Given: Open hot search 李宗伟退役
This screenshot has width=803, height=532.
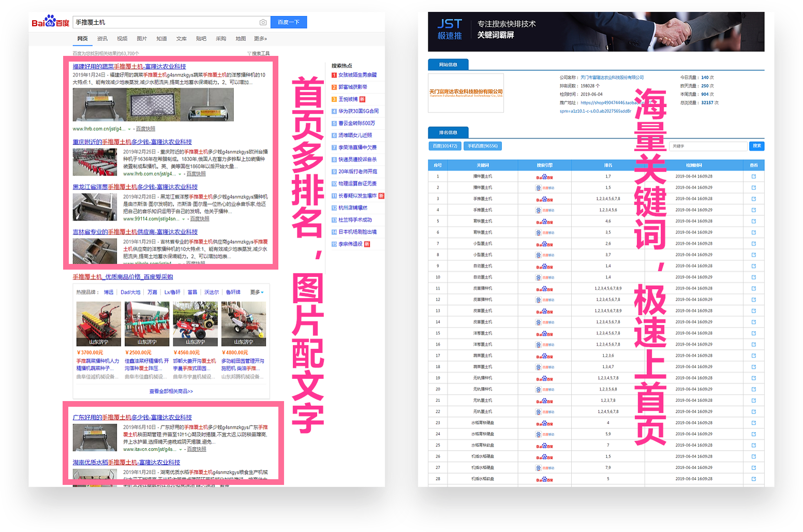Looking at the screenshot, I should tap(350, 244).
